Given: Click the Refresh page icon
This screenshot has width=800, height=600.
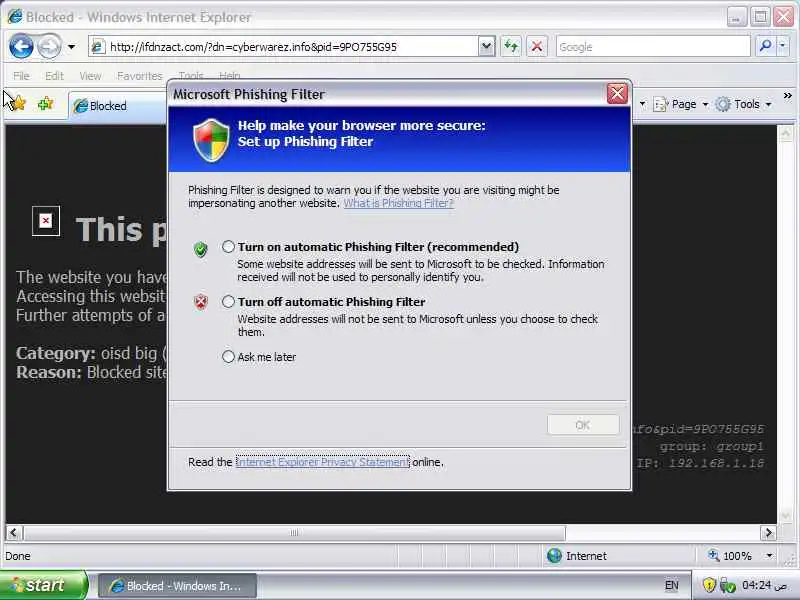Looking at the screenshot, I should click(x=511, y=47).
